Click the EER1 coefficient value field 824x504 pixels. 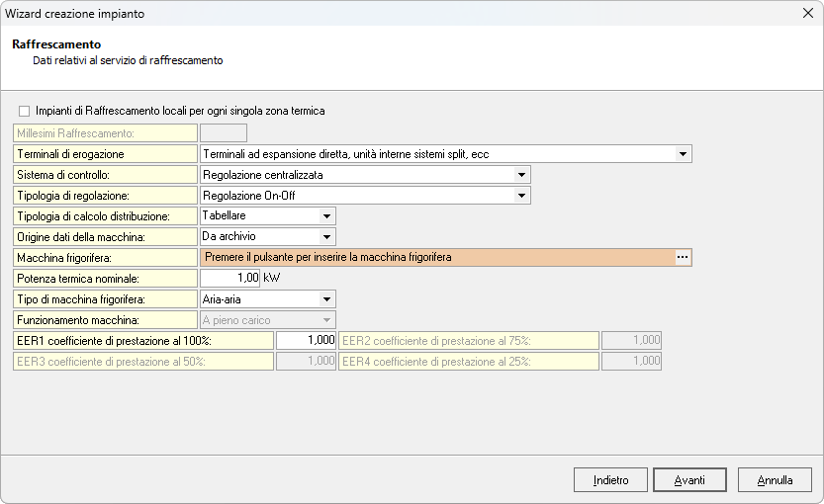click(307, 340)
